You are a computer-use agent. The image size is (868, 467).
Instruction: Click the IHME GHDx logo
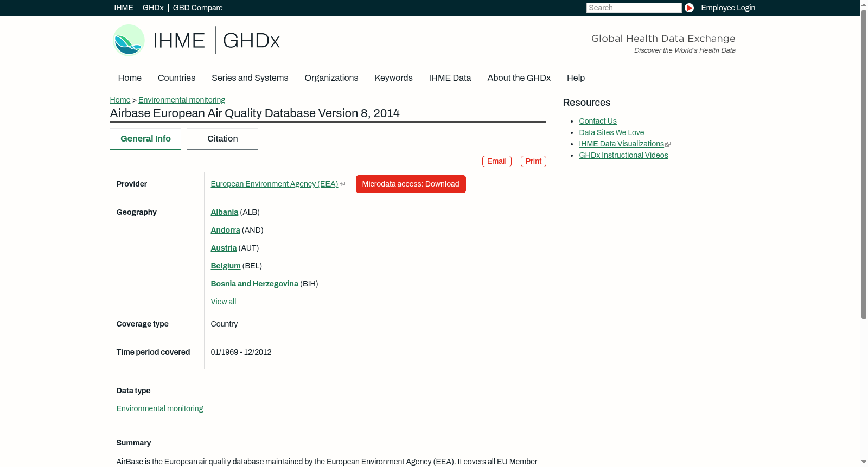coord(196,40)
